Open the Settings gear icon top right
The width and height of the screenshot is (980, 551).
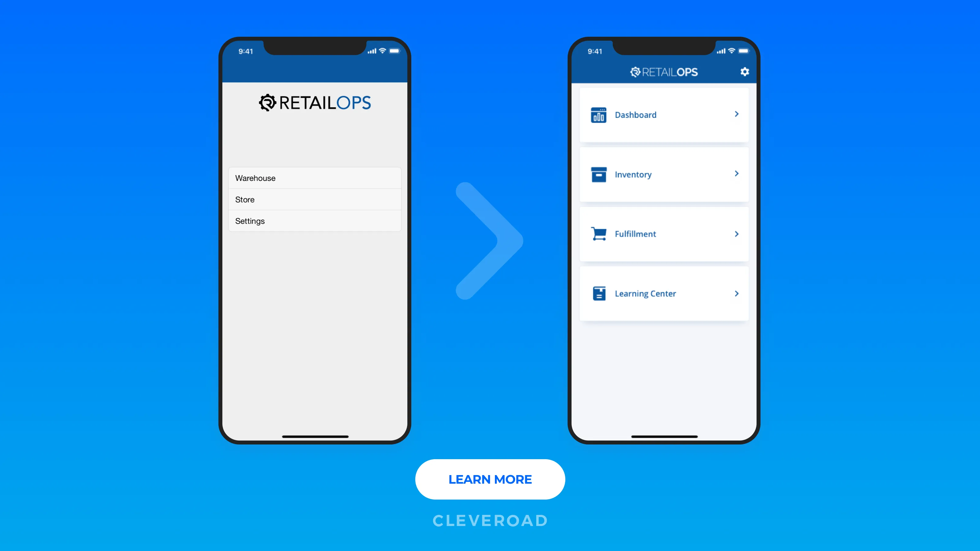(x=745, y=71)
